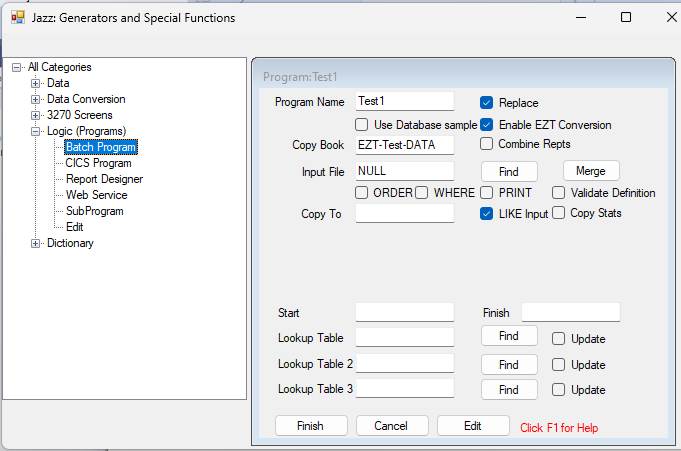Tick the Validate Definition checkbox
681x451 pixels.
pos(559,192)
